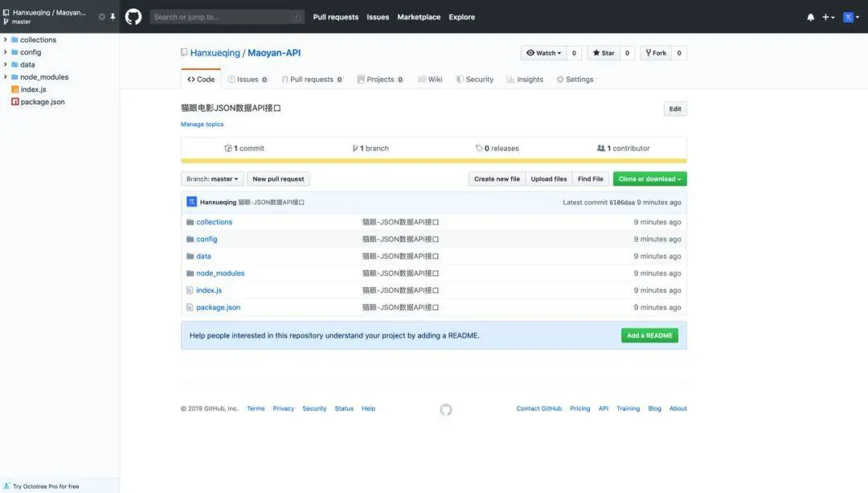Open collections folder in file list

[x=215, y=222]
